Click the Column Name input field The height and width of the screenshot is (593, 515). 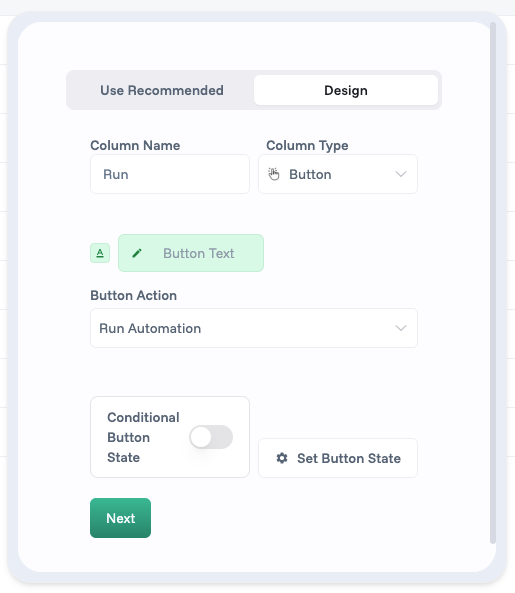[x=170, y=174]
